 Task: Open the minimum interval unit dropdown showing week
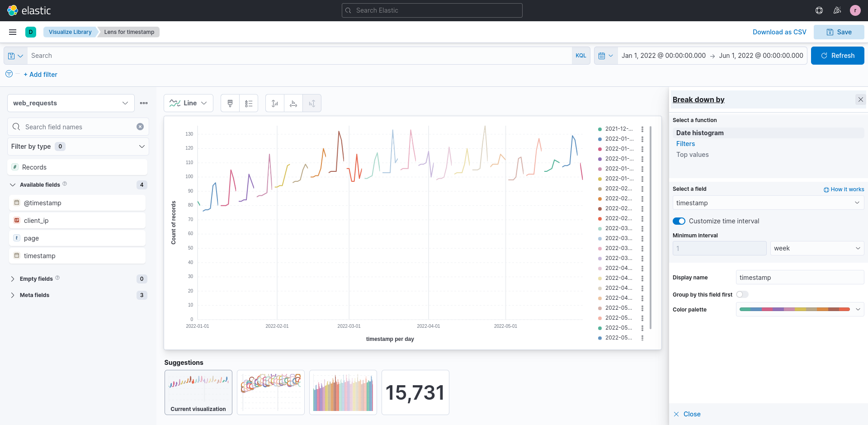point(817,248)
